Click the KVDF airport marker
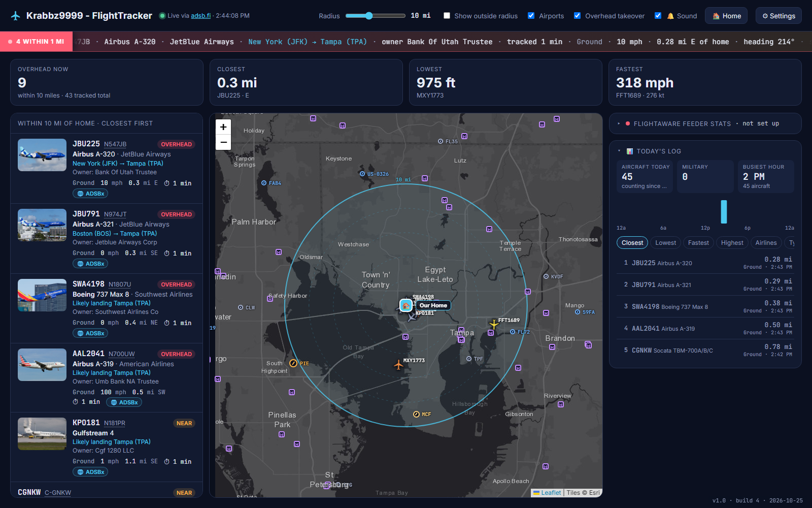The width and height of the screenshot is (812, 508). [546, 276]
